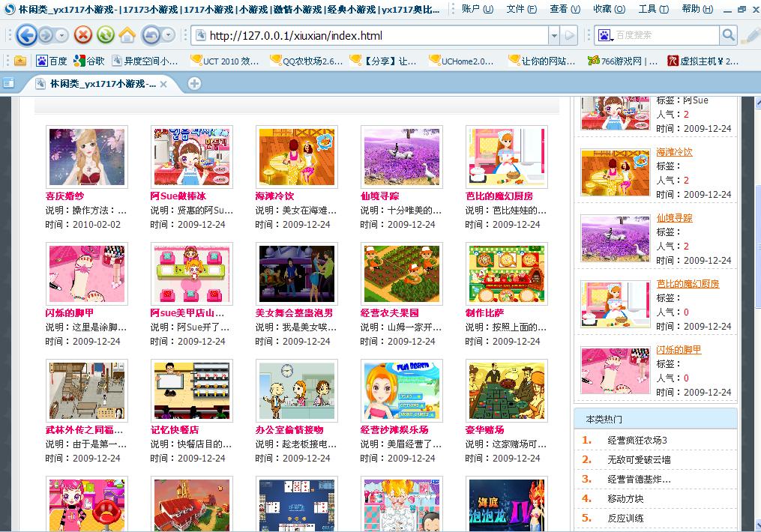Close the 休闲类_yx1717小游戏 tab
The image size is (761, 532).
pos(163,84)
